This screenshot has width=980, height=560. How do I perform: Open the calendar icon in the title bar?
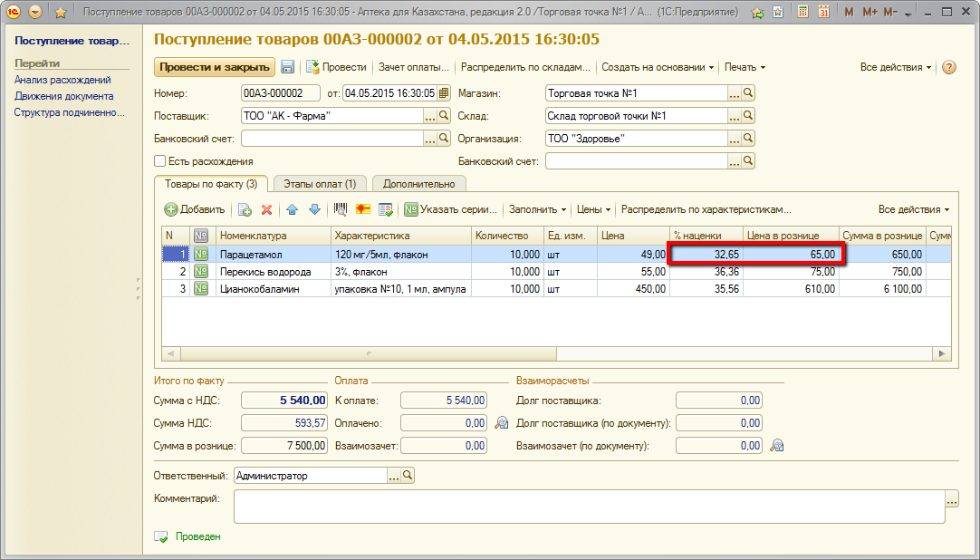pyautogui.click(x=823, y=13)
